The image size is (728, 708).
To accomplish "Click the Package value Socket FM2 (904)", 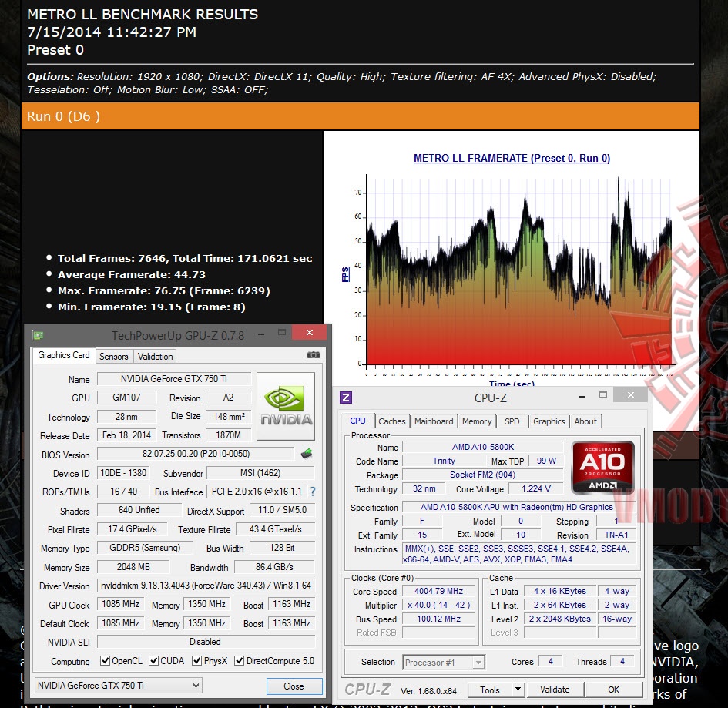I will (483, 475).
